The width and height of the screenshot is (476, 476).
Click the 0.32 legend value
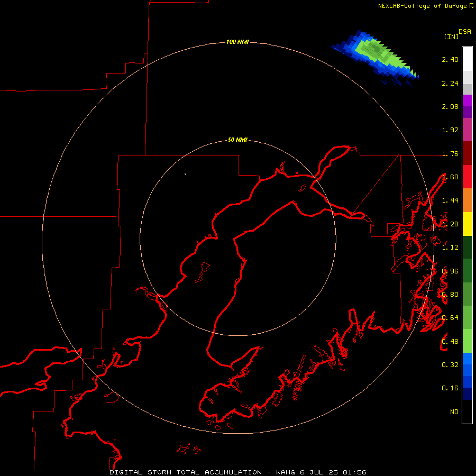coord(450,365)
